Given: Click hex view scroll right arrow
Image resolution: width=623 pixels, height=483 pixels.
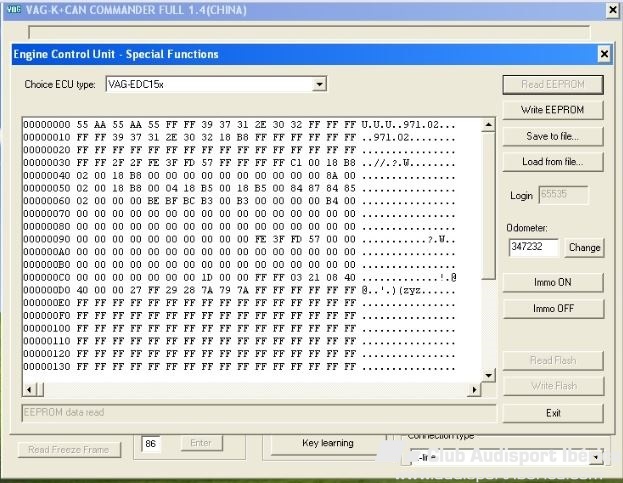Looking at the screenshot, I should pyautogui.click(x=474, y=390).
